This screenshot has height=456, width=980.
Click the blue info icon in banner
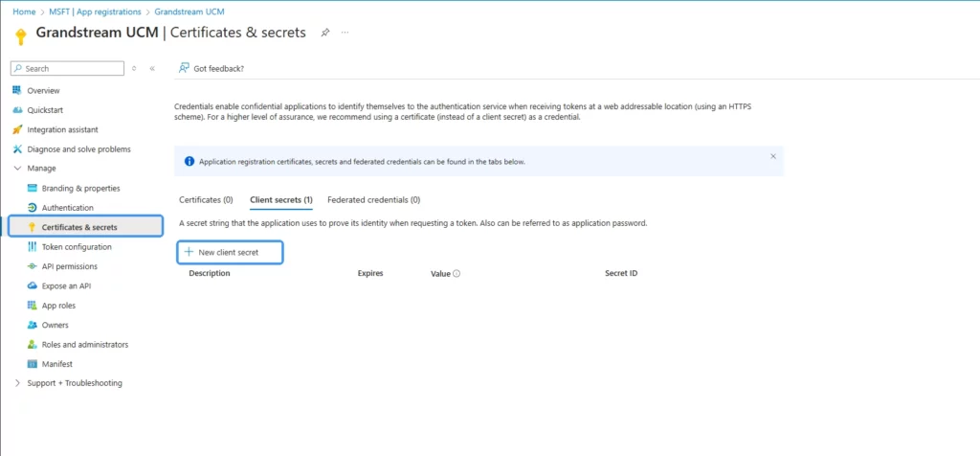pyautogui.click(x=189, y=161)
